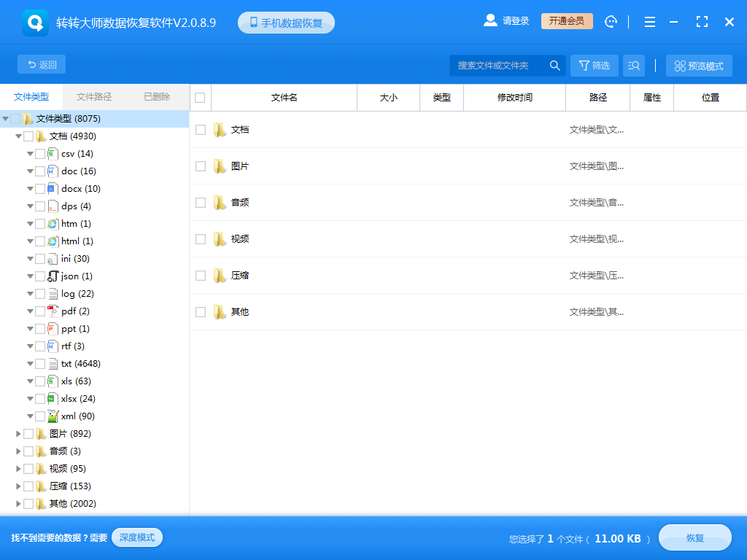Click the xml file type icon
The height and width of the screenshot is (560, 747).
pos(53,416)
